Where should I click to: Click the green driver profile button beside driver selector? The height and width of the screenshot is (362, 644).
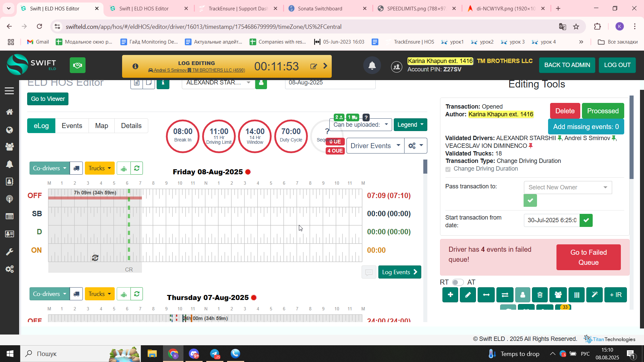pos(261,83)
